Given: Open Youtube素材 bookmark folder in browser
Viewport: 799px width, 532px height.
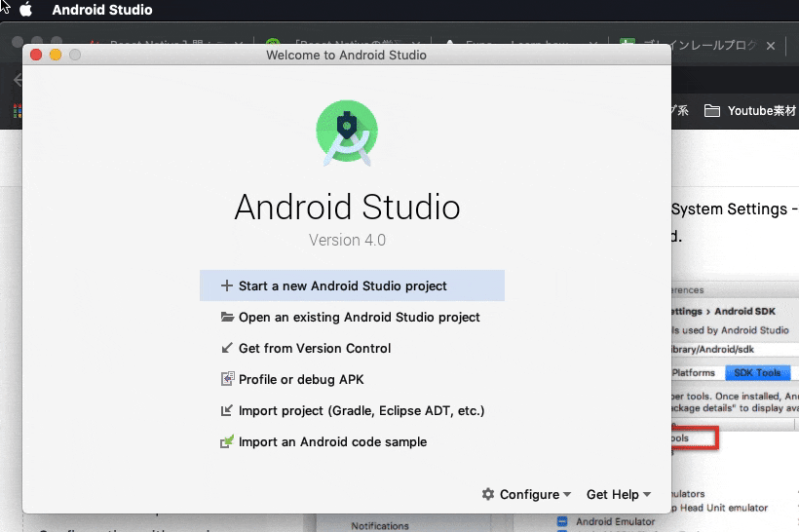Looking at the screenshot, I should (x=749, y=110).
